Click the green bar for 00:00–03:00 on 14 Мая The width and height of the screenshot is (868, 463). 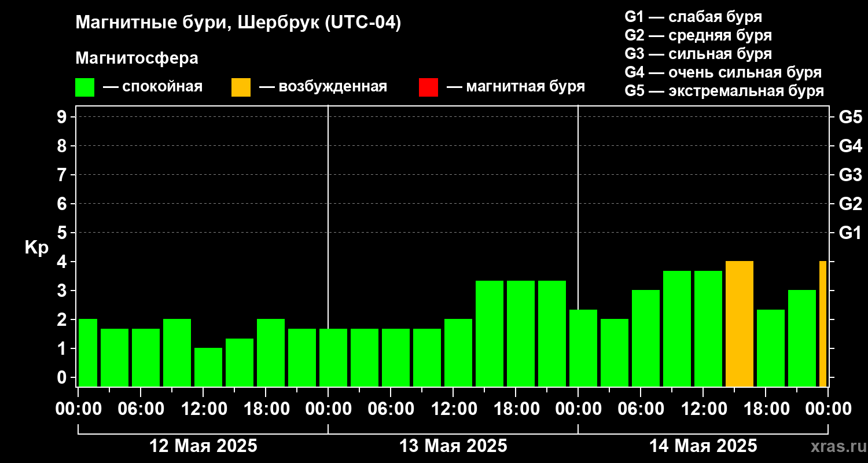pos(583,348)
